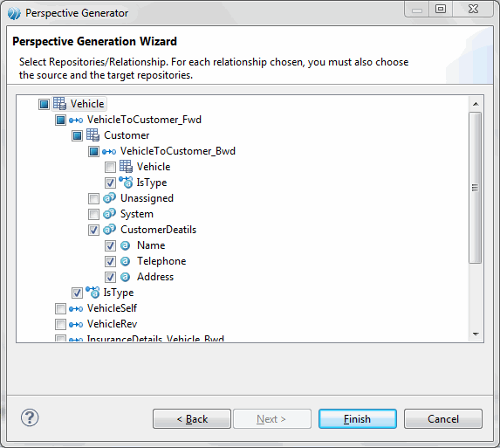Click the Customer repository table icon
This screenshot has height=448, width=500.
(x=92, y=135)
